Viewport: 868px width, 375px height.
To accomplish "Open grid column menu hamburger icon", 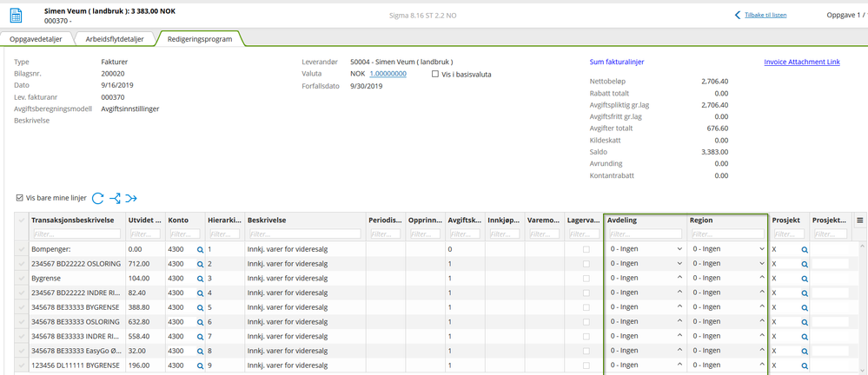I will [860, 220].
